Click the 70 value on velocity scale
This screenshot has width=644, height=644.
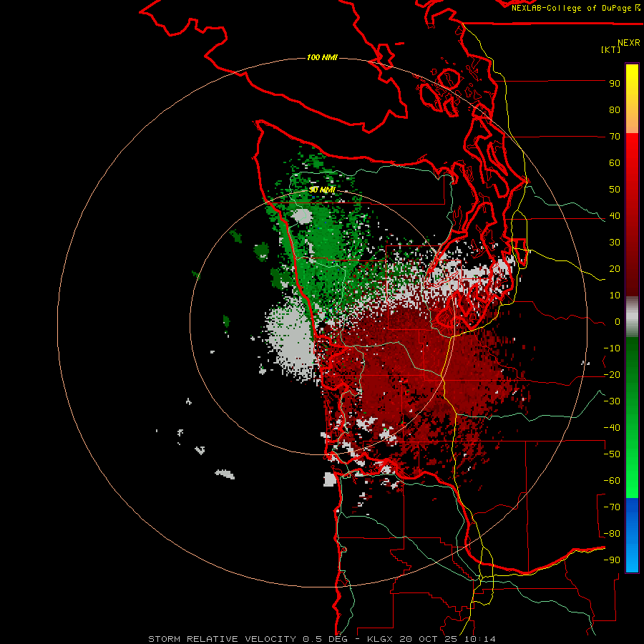[x=615, y=137]
